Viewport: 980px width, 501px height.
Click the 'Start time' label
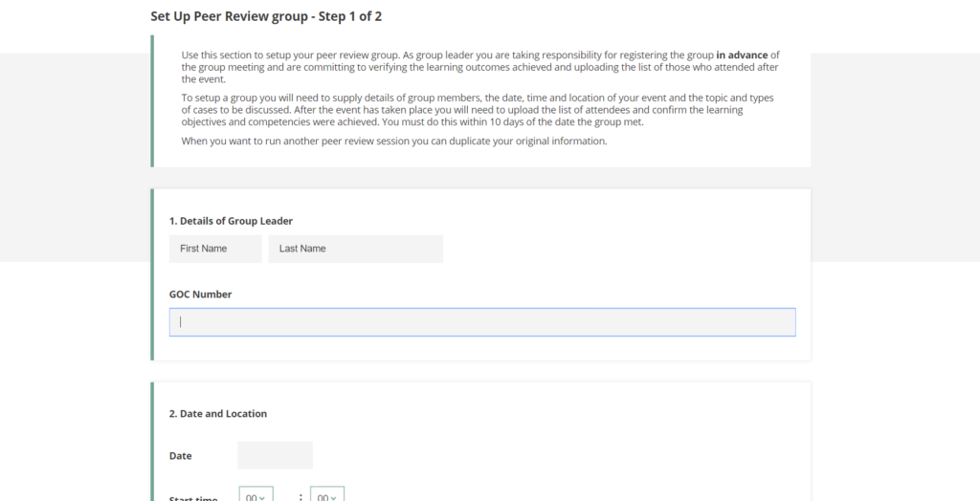(x=193, y=497)
